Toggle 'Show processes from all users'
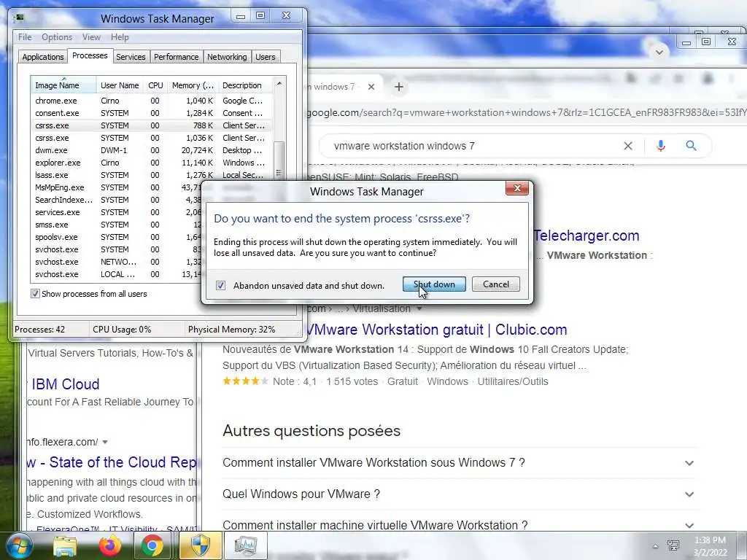 pyautogui.click(x=35, y=294)
